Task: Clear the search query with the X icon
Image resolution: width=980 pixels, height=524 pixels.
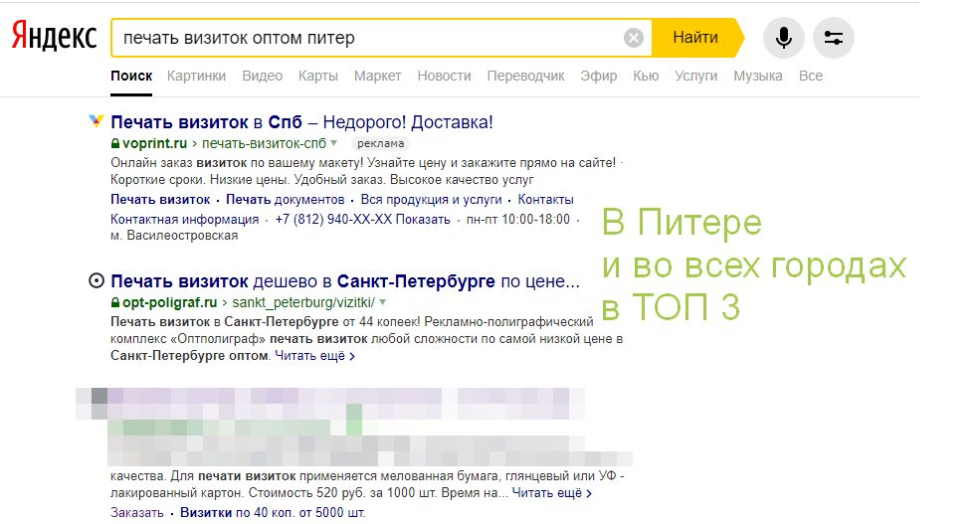Action: click(x=633, y=38)
